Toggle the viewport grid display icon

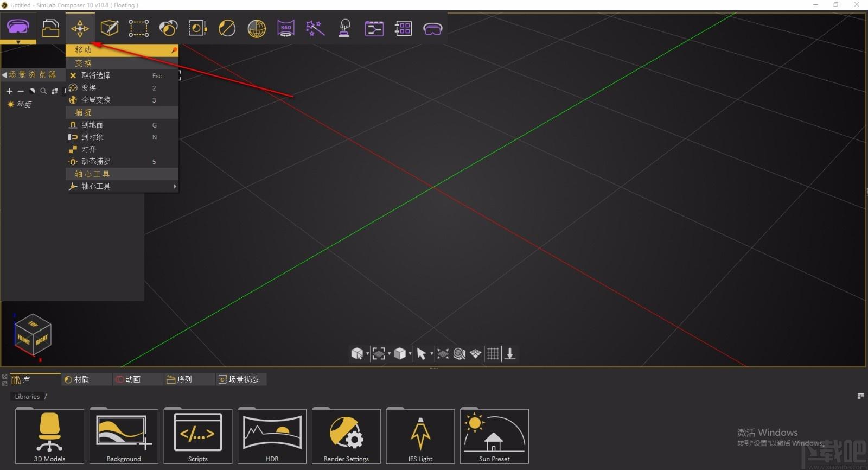point(493,354)
